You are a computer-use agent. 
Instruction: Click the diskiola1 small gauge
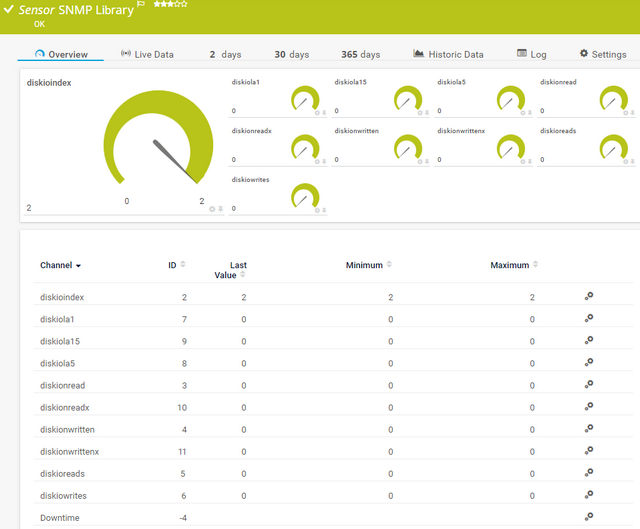click(x=303, y=99)
